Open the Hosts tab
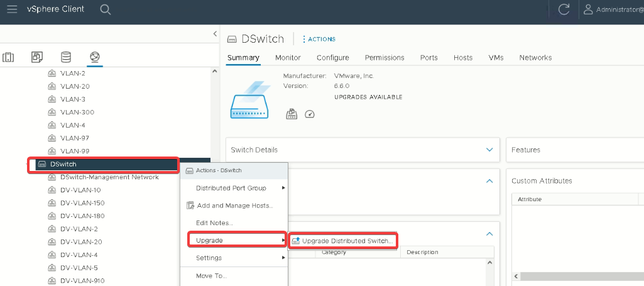Viewport: 644px width, 286px height. click(463, 58)
